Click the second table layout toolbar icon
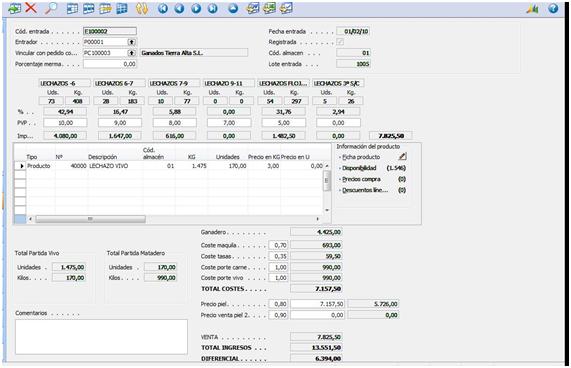 pos(88,8)
